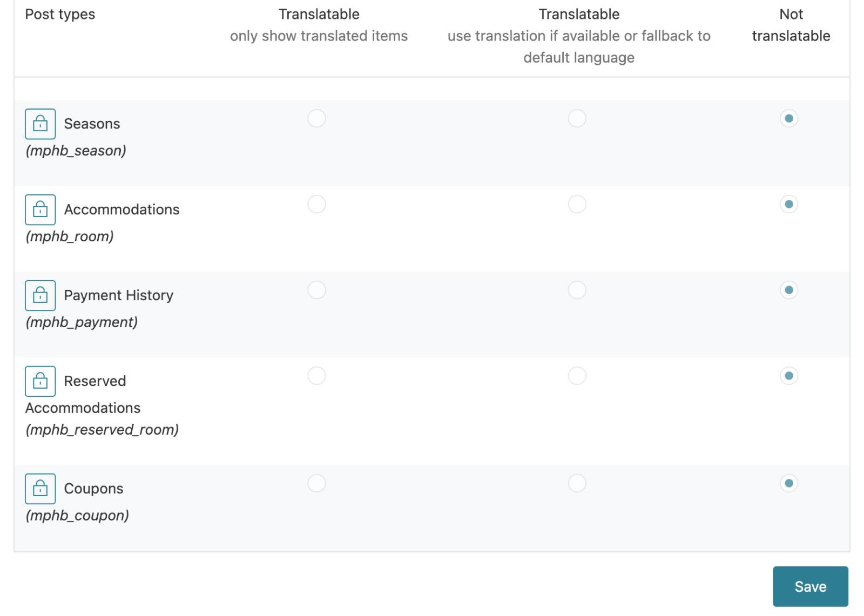Set Coupons to fallback to default language
The image size is (864, 616).
pyautogui.click(x=577, y=483)
